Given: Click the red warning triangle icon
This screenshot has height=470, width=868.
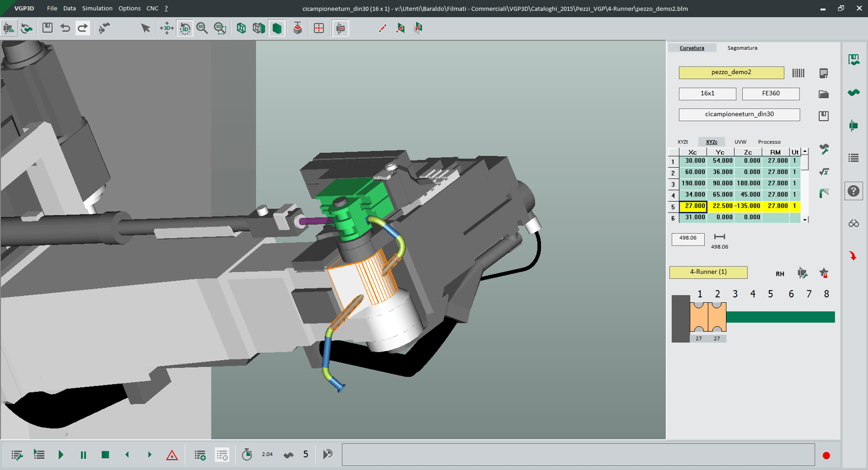Looking at the screenshot, I should 172,455.
